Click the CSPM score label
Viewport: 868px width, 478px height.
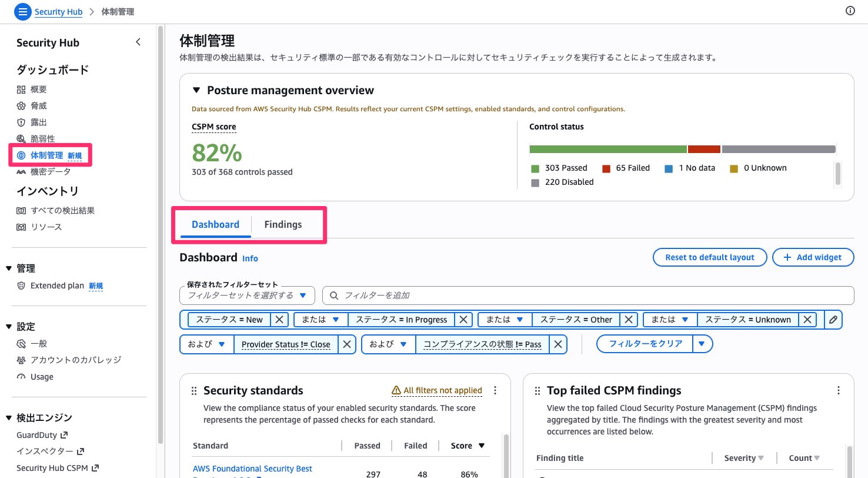214,127
